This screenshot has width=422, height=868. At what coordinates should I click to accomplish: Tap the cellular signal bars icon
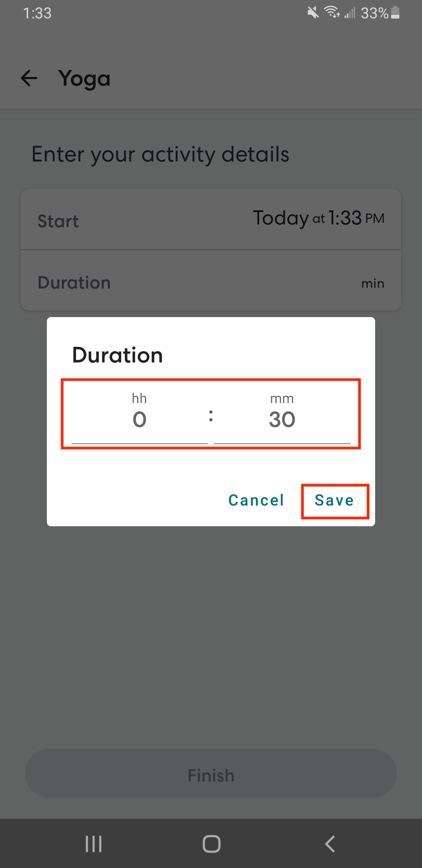350,13
